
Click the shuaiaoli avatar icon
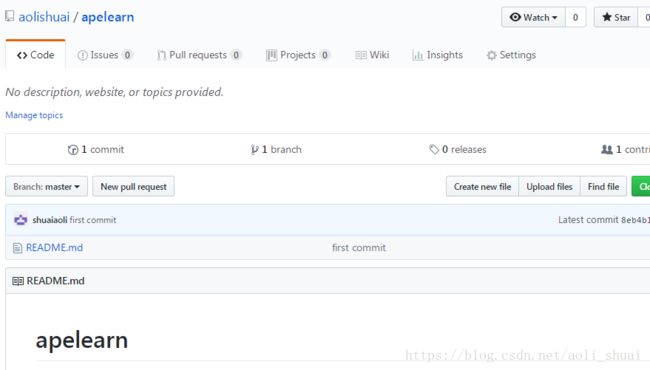[x=21, y=220]
